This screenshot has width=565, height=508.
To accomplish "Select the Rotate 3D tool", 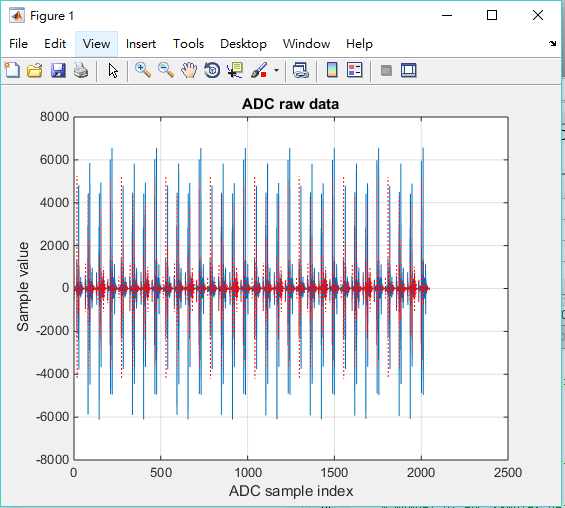I will 212,70.
